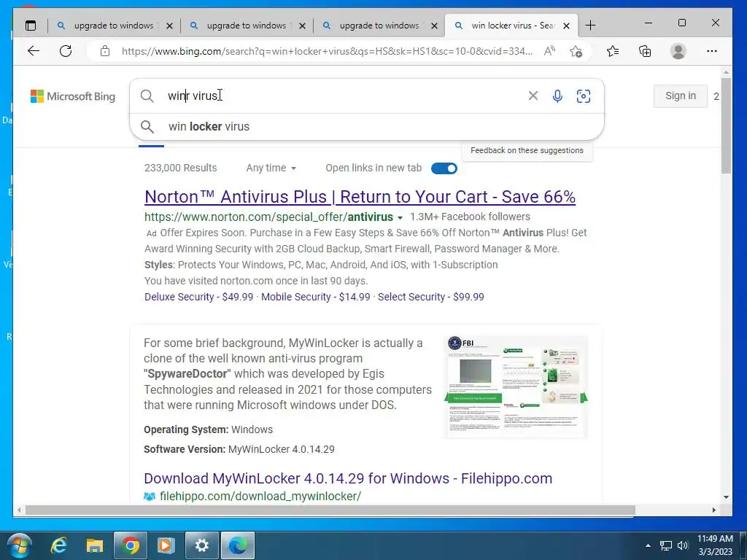Open Edge Settings and more menu
Screen dimensions: 747x560
pos(712,51)
